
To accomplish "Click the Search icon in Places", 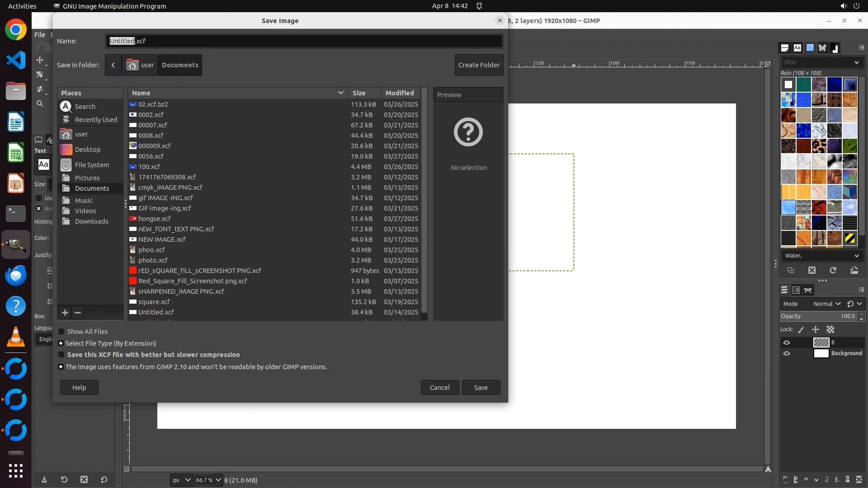I will pyautogui.click(x=66, y=106).
